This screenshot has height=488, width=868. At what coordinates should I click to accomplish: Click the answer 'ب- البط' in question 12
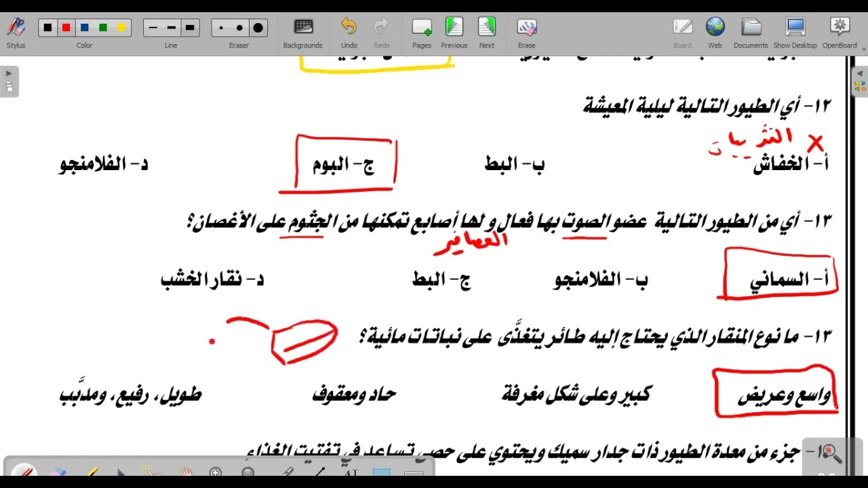(515, 164)
